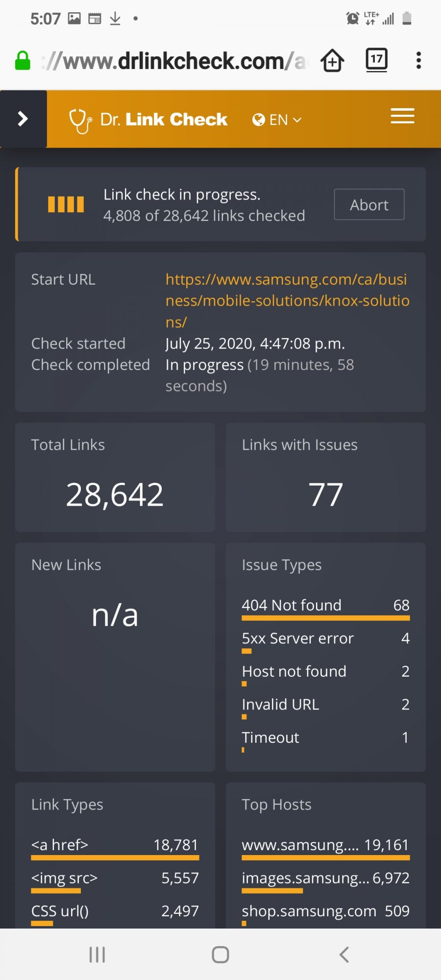Image resolution: width=441 pixels, height=980 pixels.
Task: Open the Samsung Start URL link
Action: click(287, 300)
